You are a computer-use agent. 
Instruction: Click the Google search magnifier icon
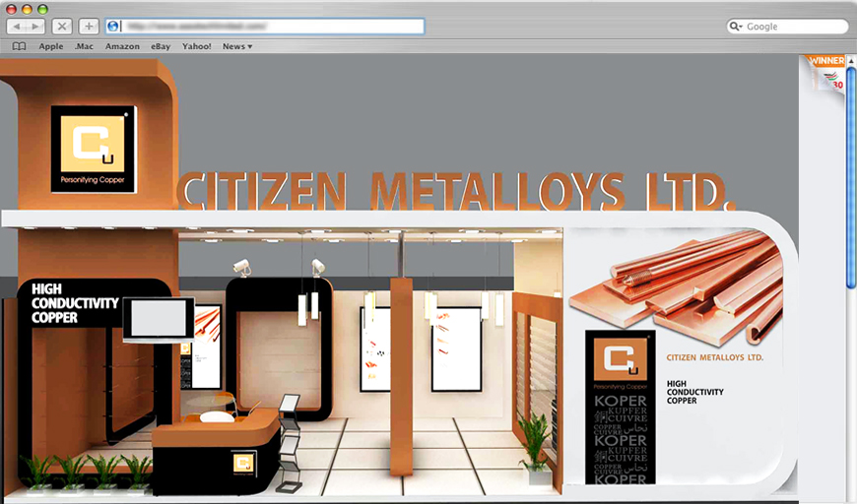click(x=736, y=27)
